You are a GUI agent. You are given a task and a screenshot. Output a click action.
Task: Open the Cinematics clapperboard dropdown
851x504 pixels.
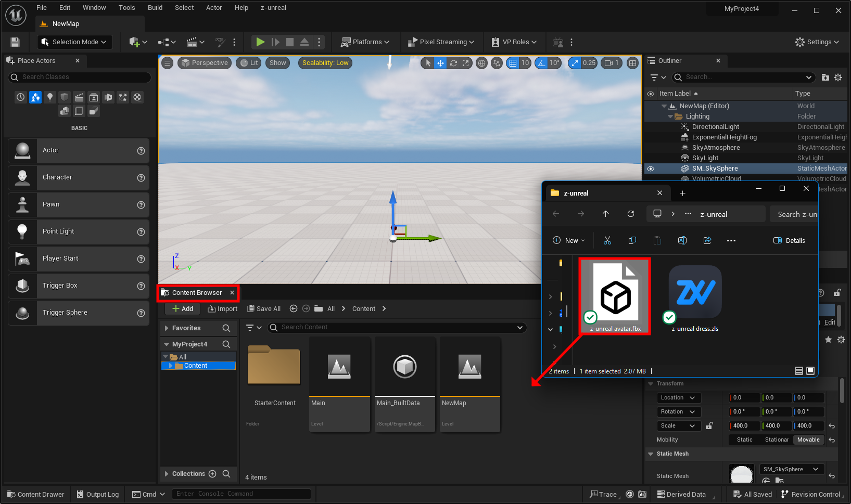[196, 42]
